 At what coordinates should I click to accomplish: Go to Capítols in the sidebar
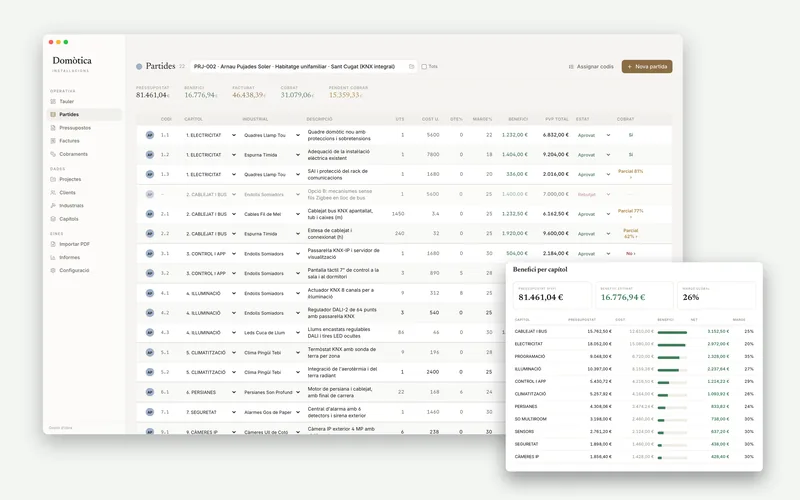click(84, 219)
